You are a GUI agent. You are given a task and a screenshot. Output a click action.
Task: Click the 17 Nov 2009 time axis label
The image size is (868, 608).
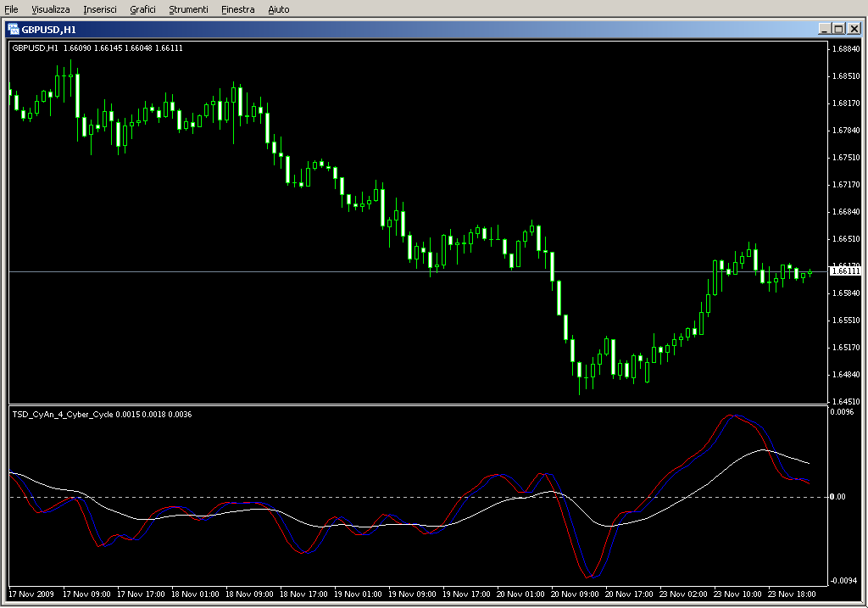coord(31,594)
